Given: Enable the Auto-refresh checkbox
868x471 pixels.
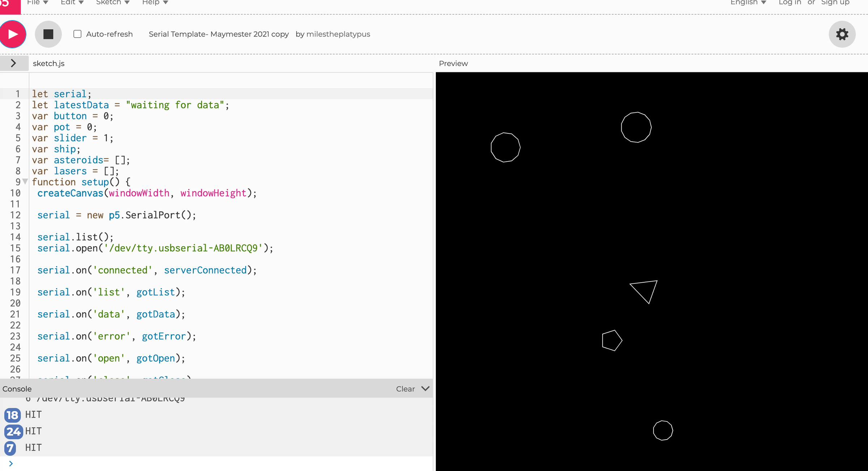Looking at the screenshot, I should pyautogui.click(x=77, y=34).
